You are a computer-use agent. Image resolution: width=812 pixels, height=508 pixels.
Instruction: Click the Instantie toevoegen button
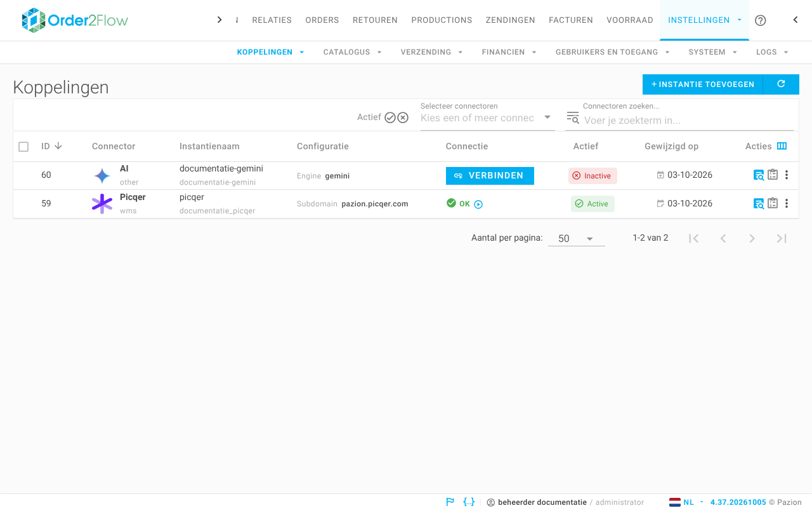[x=703, y=84]
